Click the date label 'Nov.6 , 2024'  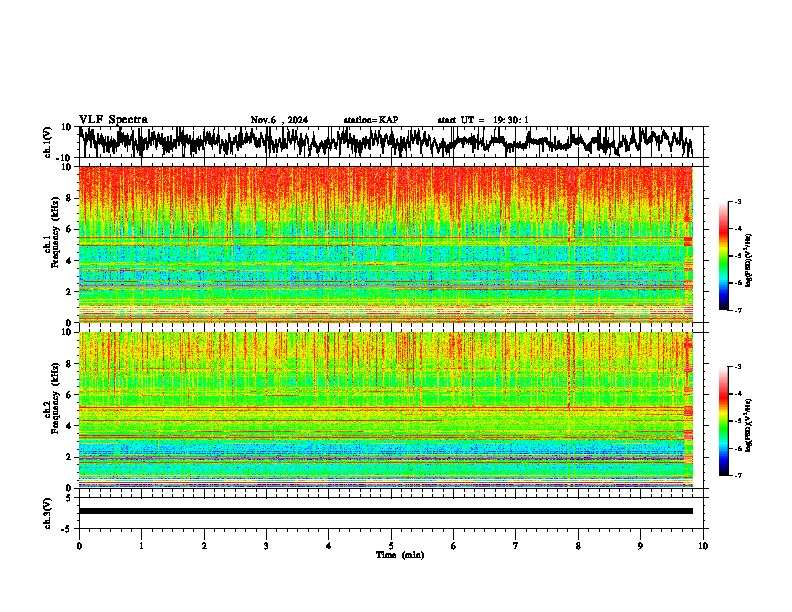point(279,120)
